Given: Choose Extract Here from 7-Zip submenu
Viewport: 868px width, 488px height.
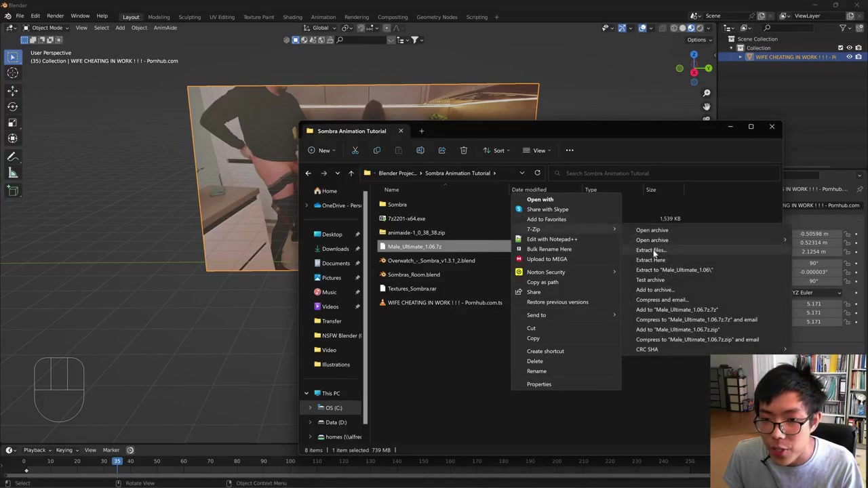Looking at the screenshot, I should pos(650,260).
